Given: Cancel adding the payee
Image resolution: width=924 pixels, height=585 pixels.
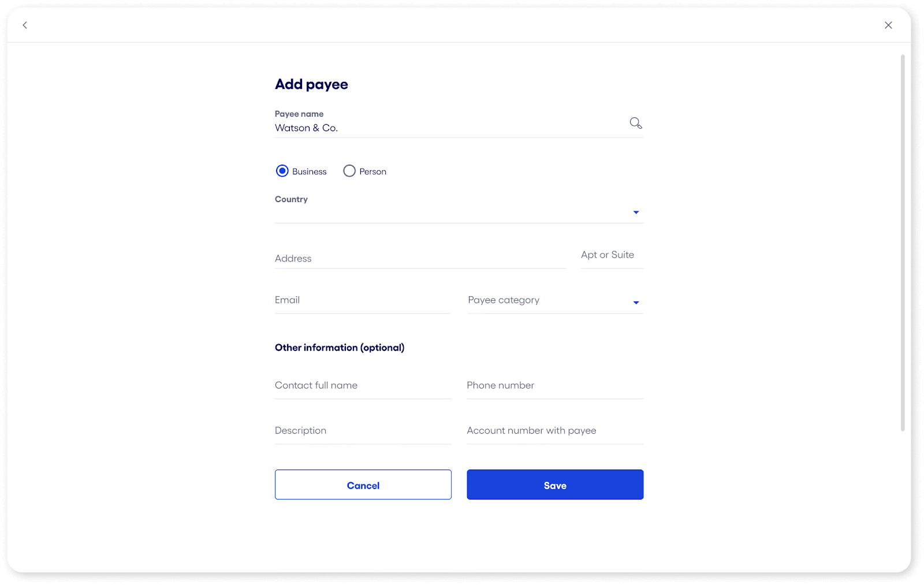Looking at the screenshot, I should 363,485.
